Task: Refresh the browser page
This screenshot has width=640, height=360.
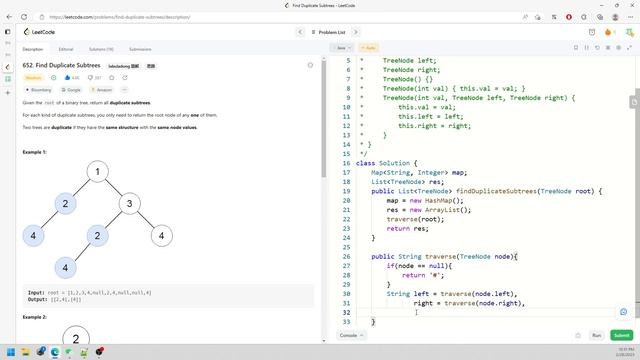Action: [x=24, y=17]
